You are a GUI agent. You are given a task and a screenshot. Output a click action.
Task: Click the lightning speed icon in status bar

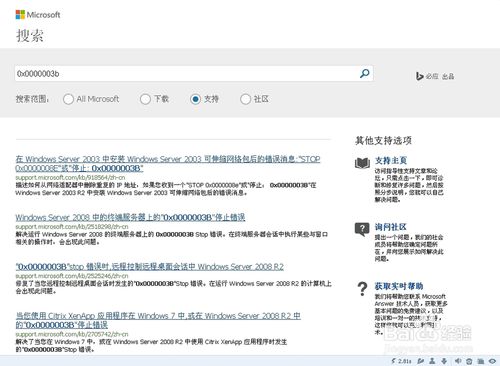coord(394,361)
